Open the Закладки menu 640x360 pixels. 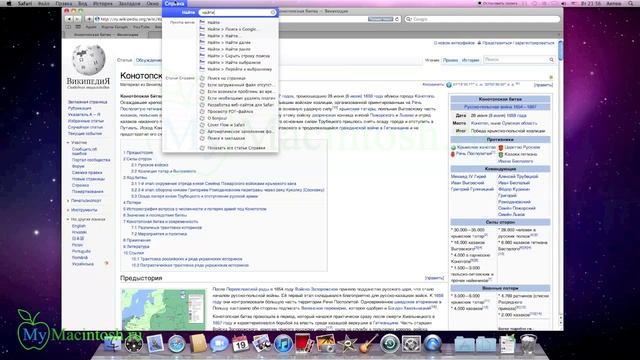point(129,3)
